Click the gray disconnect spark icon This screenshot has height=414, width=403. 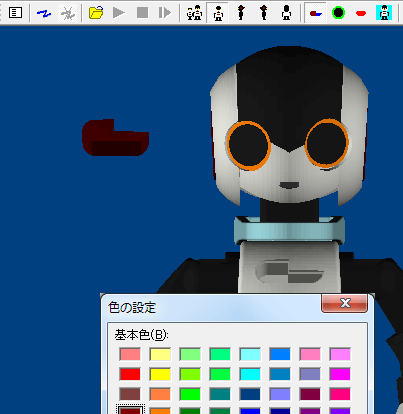(x=68, y=13)
